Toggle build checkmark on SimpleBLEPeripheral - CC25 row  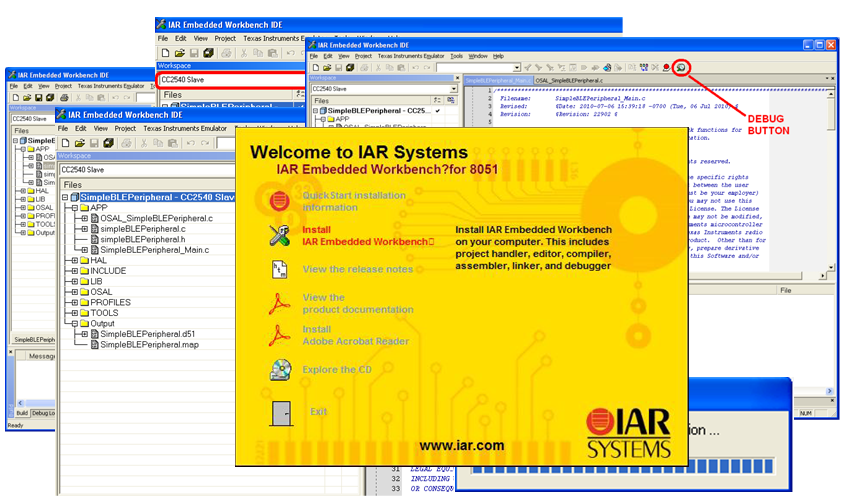click(438, 111)
